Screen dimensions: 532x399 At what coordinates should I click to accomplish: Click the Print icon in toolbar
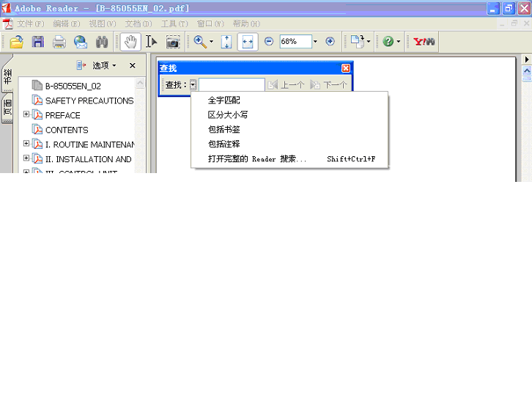pos(59,42)
